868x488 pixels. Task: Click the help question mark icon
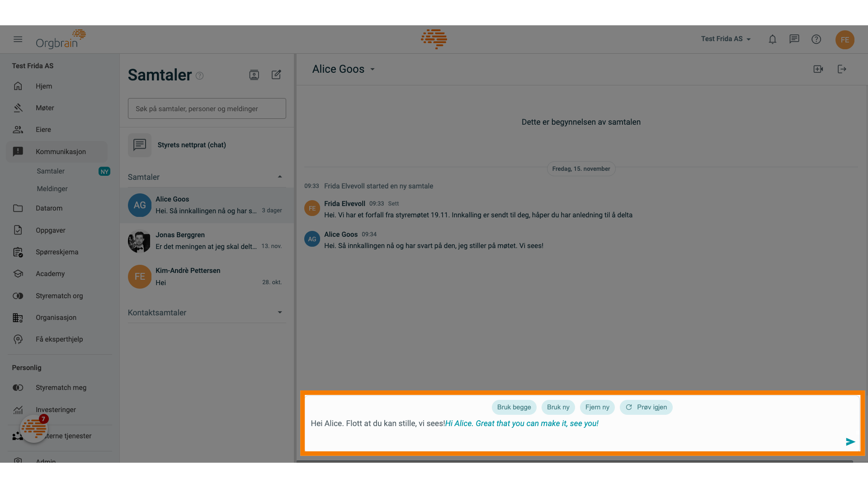(x=816, y=39)
